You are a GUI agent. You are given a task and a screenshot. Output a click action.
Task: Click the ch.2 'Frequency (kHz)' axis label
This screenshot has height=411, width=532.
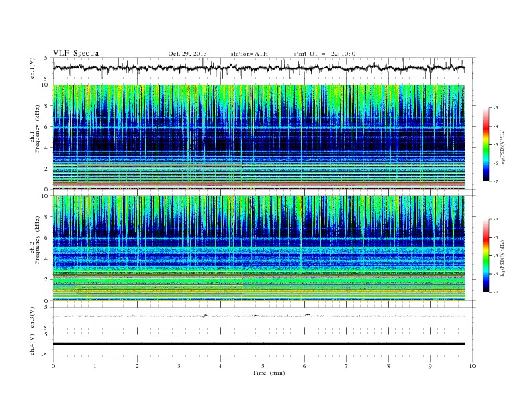coord(38,240)
